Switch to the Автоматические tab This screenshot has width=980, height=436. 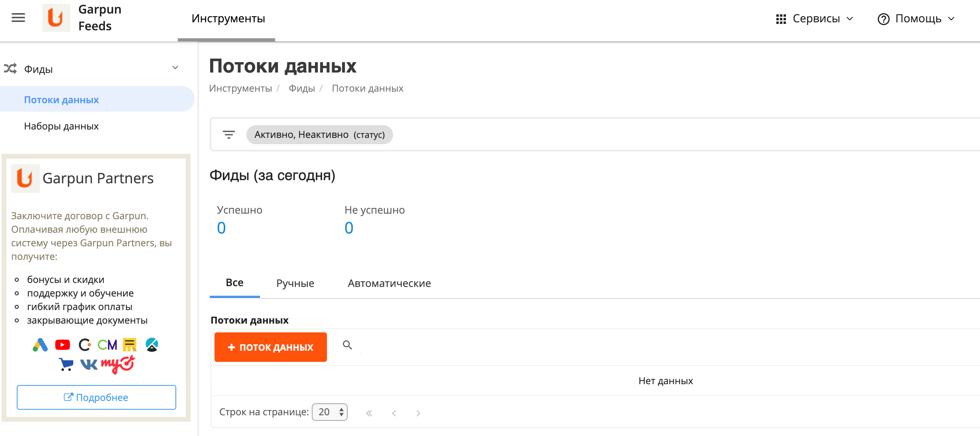pos(389,283)
